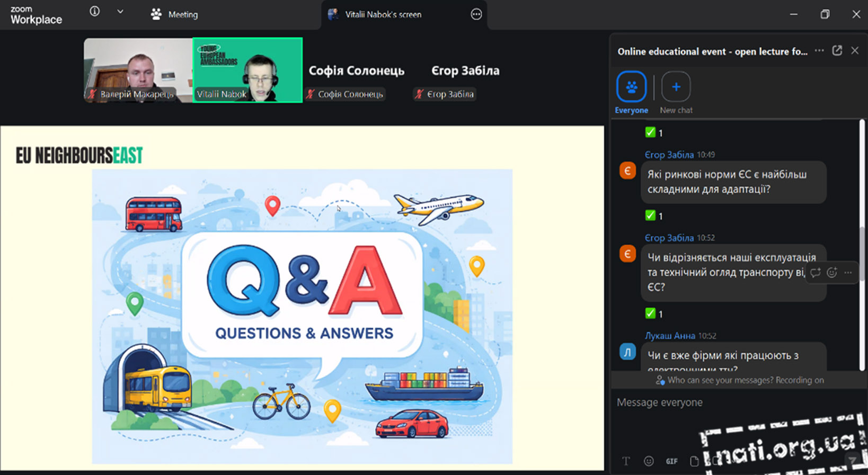Expand the dropdown chevron next to info icon
Image resolution: width=868 pixels, height=475 pixels.
(x=120, y=12)
